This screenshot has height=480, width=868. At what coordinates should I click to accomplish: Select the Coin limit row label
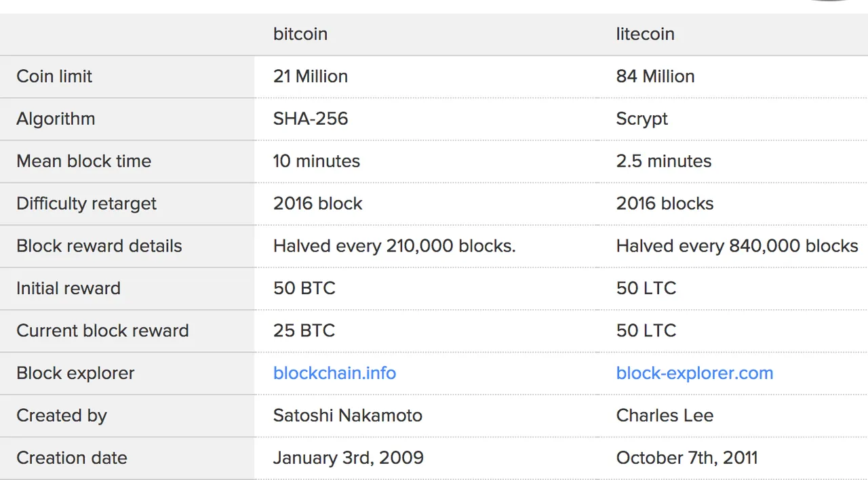(x=54, y=76)
